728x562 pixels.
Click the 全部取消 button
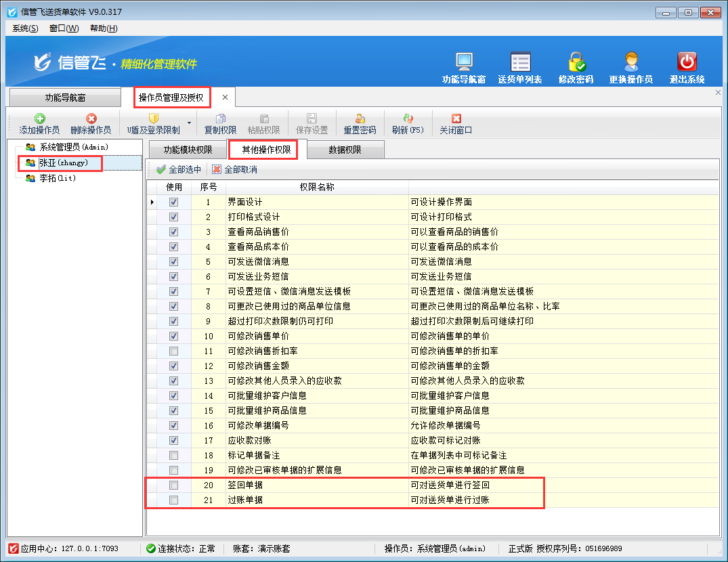click(x=234, y=169)
